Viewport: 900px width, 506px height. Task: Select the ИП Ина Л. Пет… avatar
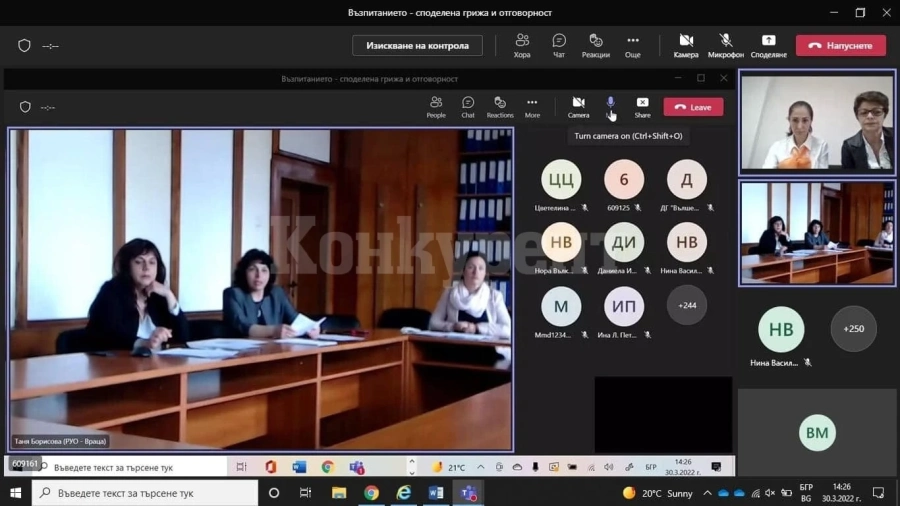(624, 306)
